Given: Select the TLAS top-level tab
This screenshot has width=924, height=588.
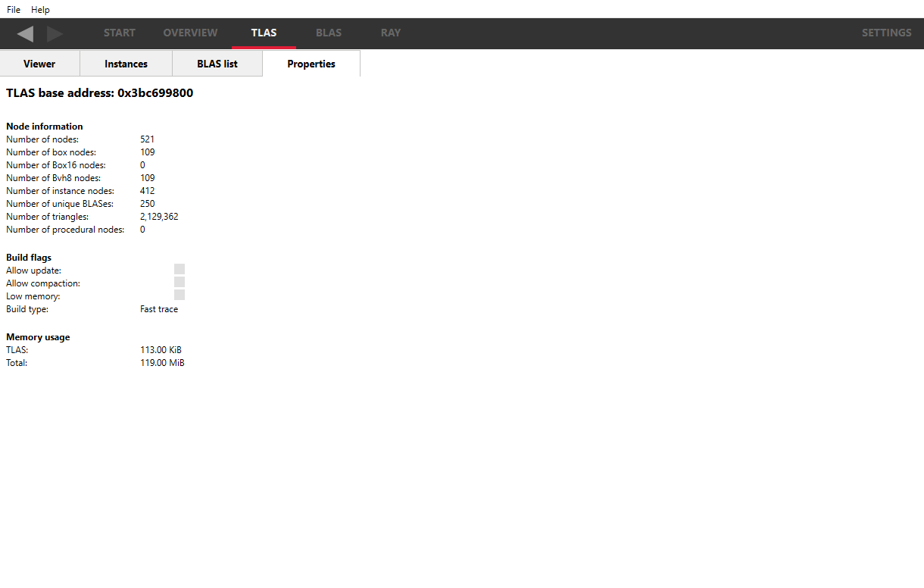Looking at the screenshot, I should pos(264,33).
